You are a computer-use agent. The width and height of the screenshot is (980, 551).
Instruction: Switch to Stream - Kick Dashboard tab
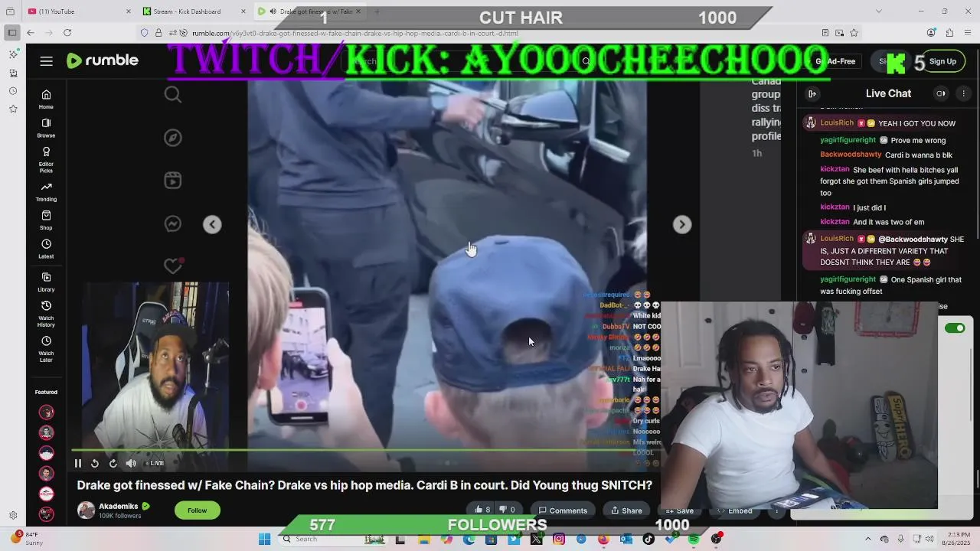(x=186, y=11)
